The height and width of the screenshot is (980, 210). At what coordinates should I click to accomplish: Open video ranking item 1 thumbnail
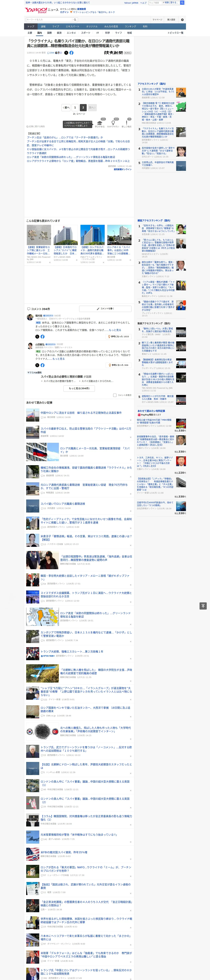[x=181, y=332]
